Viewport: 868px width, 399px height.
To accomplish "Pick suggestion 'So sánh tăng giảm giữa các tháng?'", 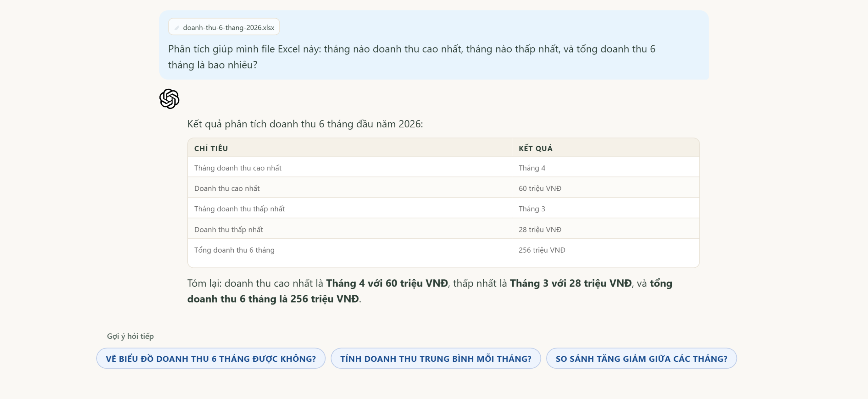I will tap(641, 358).
